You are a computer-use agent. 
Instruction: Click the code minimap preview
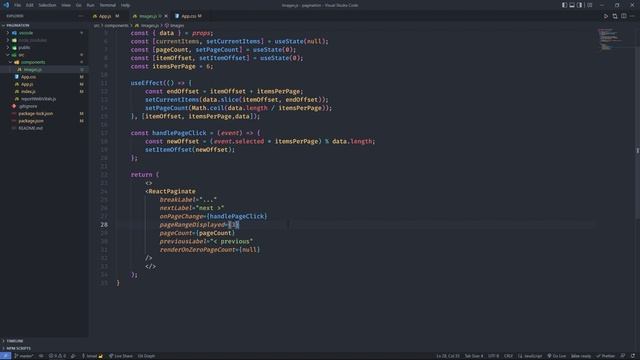(611, 39)
